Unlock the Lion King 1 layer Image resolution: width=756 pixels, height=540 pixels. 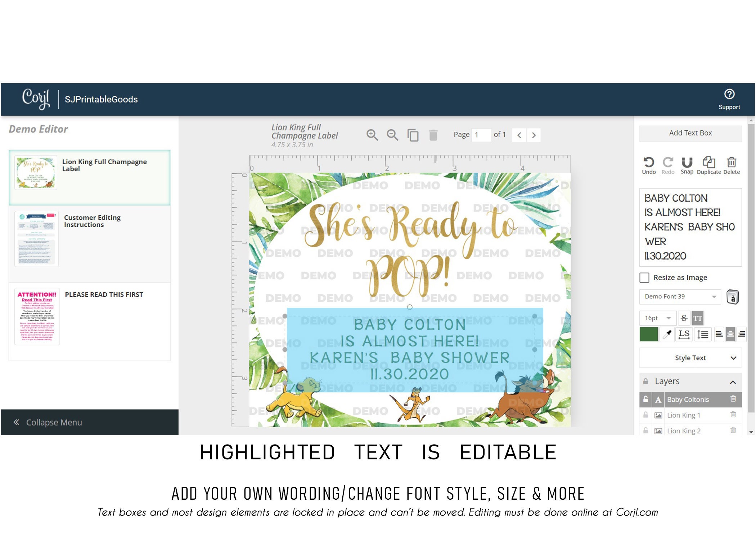coord(646,415)
